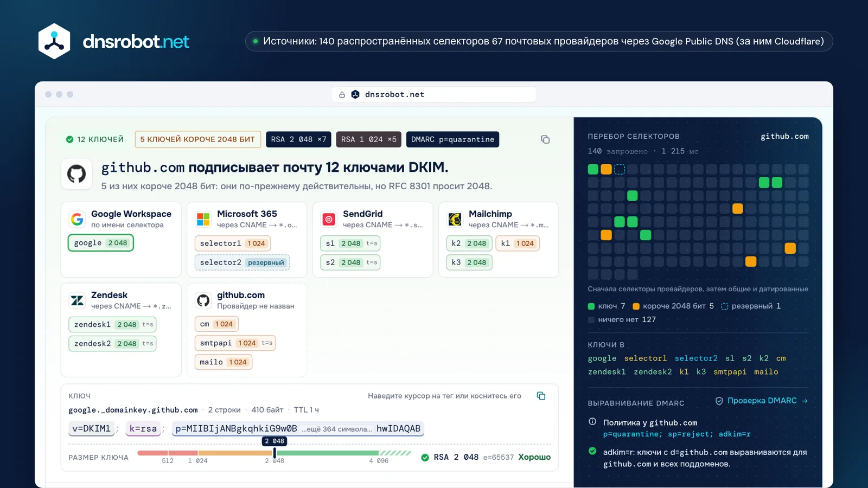
Task: Click the dnsrobot.net hexagon logo icon
Action: tap(54, 41)
